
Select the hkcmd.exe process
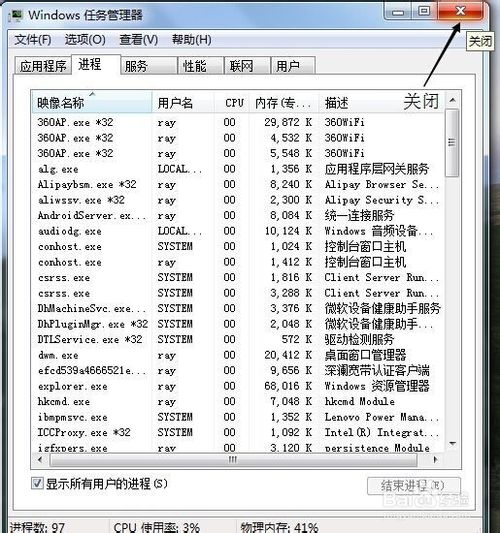tap(238, 401)
